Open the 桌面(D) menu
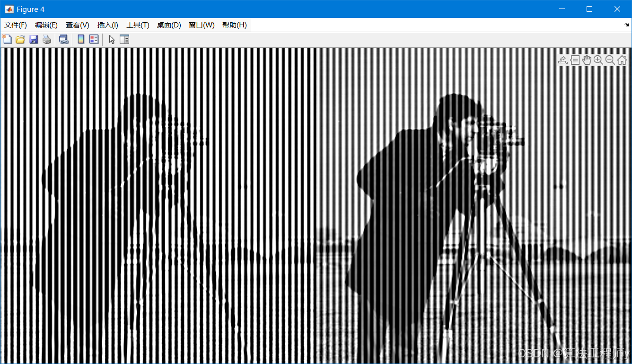This screenshot has width=632, height=364. coord(169,25)
